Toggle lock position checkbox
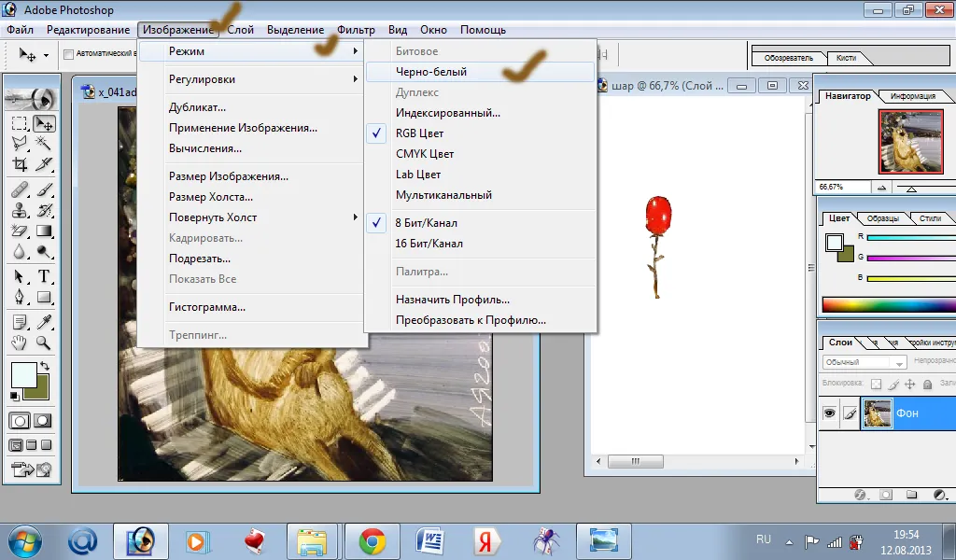This screenshot has width=956, height=560. coord(910,384)
